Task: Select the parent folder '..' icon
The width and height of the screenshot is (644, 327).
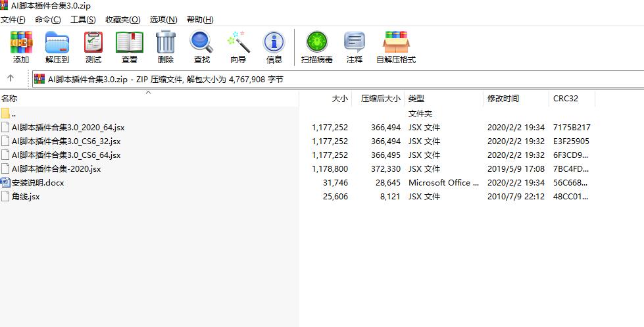Action: click(x=5, y=113)
